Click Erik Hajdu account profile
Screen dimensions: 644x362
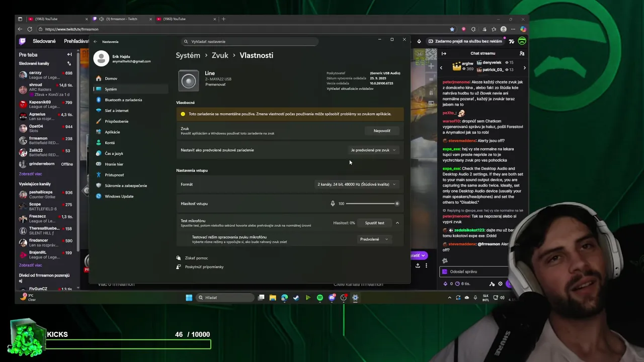pyautogui.click(x=122, y=59)
